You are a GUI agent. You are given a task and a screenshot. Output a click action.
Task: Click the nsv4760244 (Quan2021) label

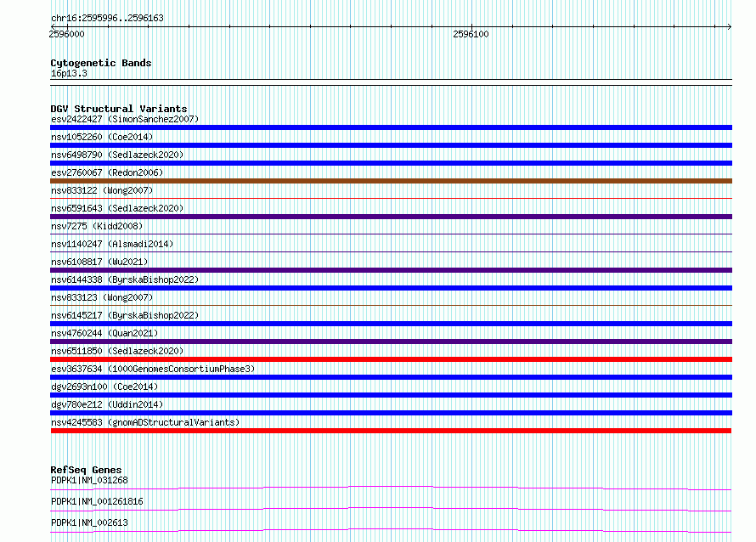(x=104, y=333)
